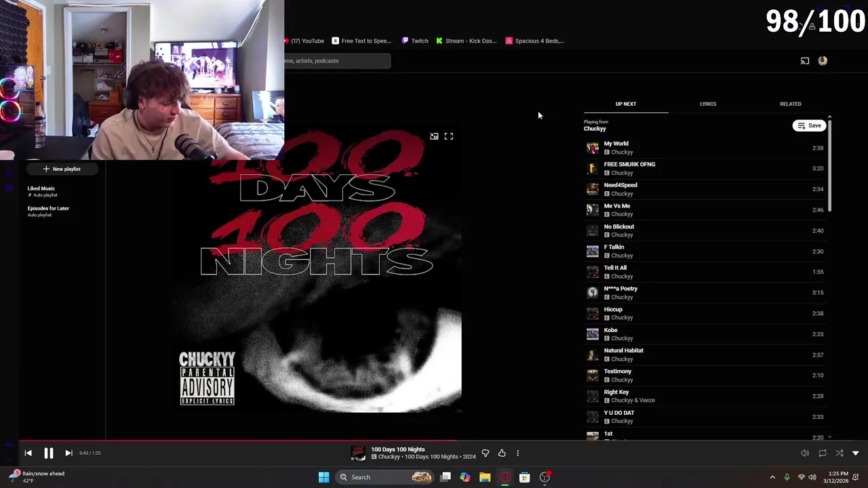Screen dimensions: 868x488
Task: Skip to the next track
Action: point(68,453)
